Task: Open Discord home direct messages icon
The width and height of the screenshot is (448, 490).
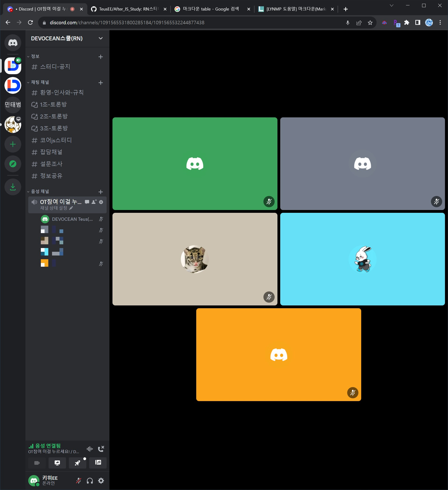Action: pos(13,43)
